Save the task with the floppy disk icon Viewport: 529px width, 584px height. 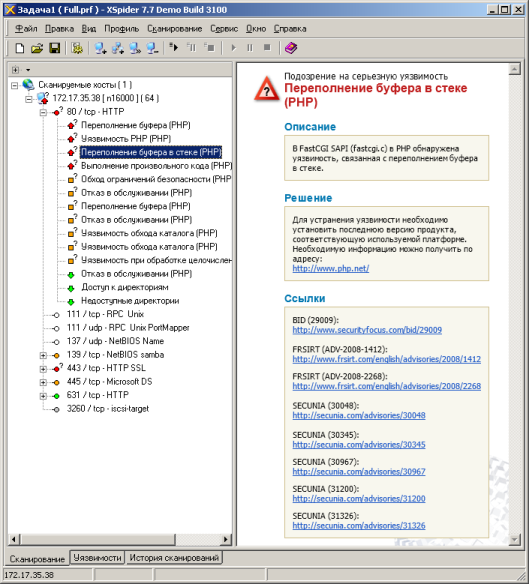coord(55,48)
